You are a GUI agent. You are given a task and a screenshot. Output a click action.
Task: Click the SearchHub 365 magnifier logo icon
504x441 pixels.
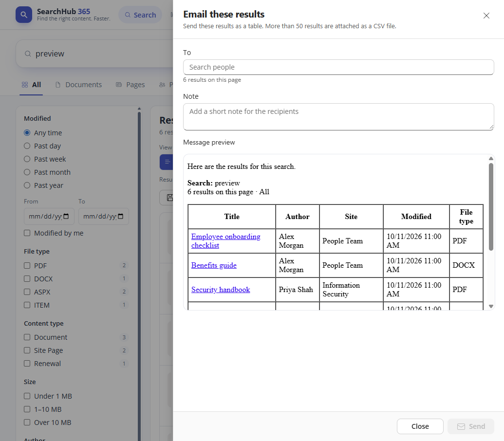point(24,15)
